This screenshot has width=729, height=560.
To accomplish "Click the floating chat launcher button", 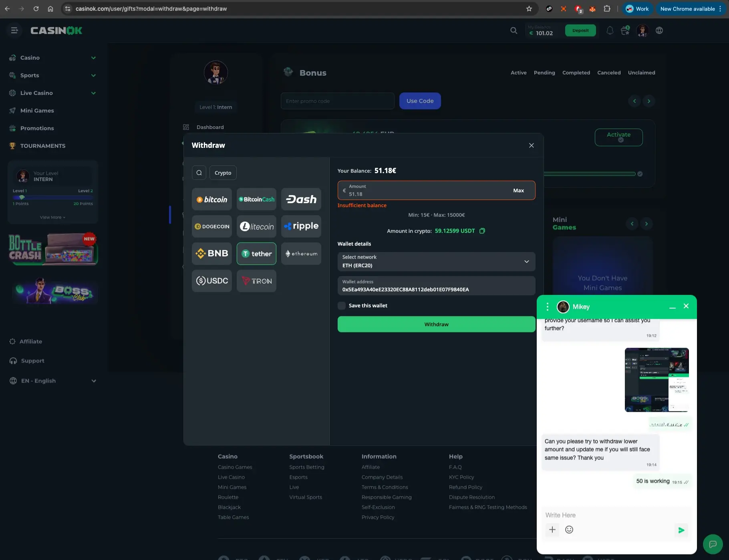I will tap(713, 544).
